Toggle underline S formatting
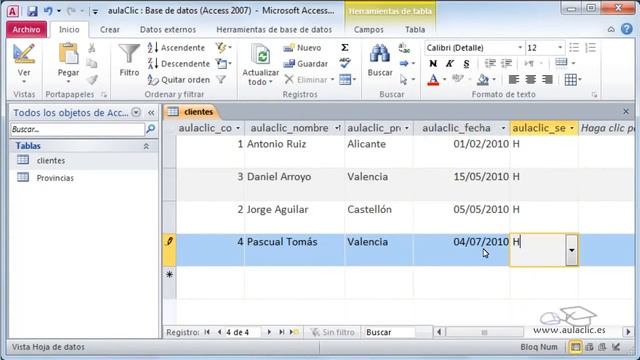The image size is (640, 360). 466,64
